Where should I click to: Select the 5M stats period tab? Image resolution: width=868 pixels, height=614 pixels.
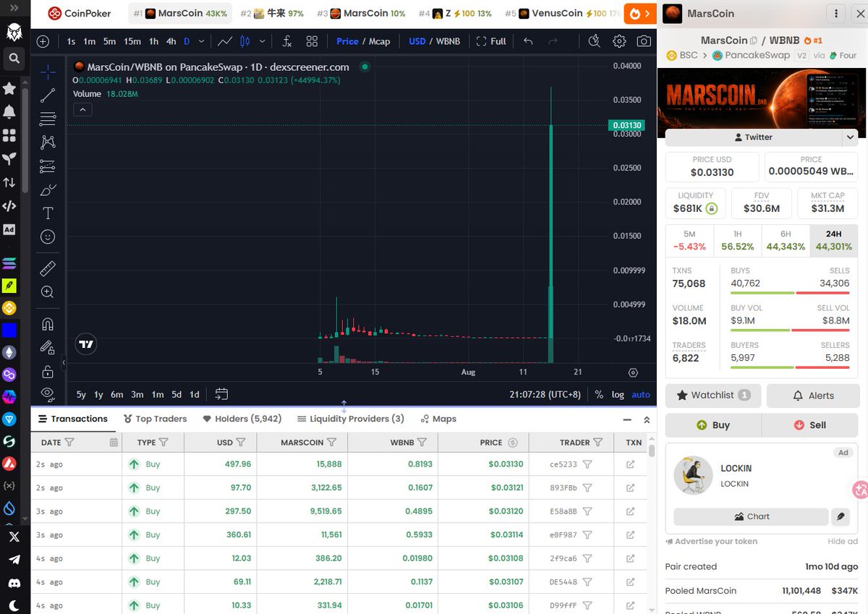[689, 241]
